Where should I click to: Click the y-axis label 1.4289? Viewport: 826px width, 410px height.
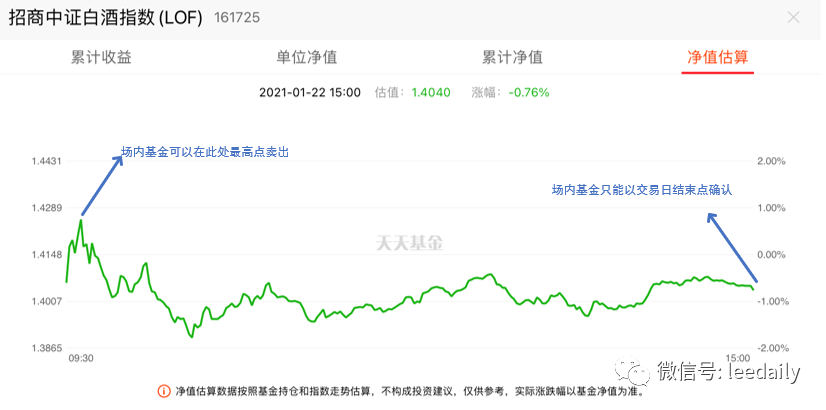click(47, 208)
